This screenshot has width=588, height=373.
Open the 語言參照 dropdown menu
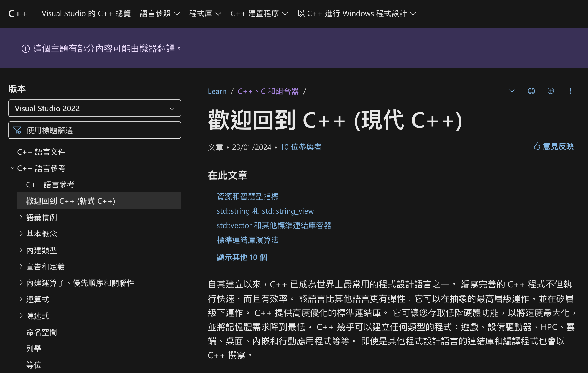[x=160, y=14]
